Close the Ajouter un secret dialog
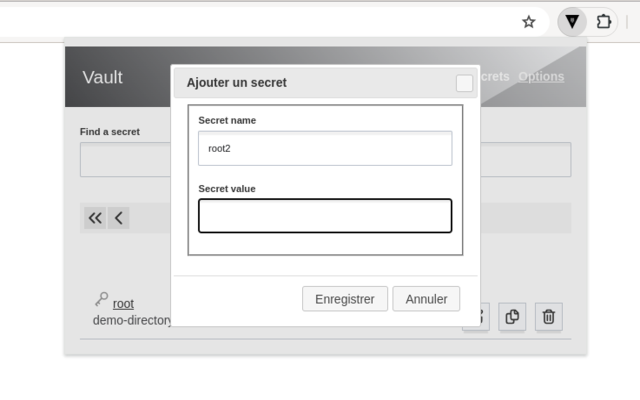Screen dimensions: 640x400 [x=464, y=83]
